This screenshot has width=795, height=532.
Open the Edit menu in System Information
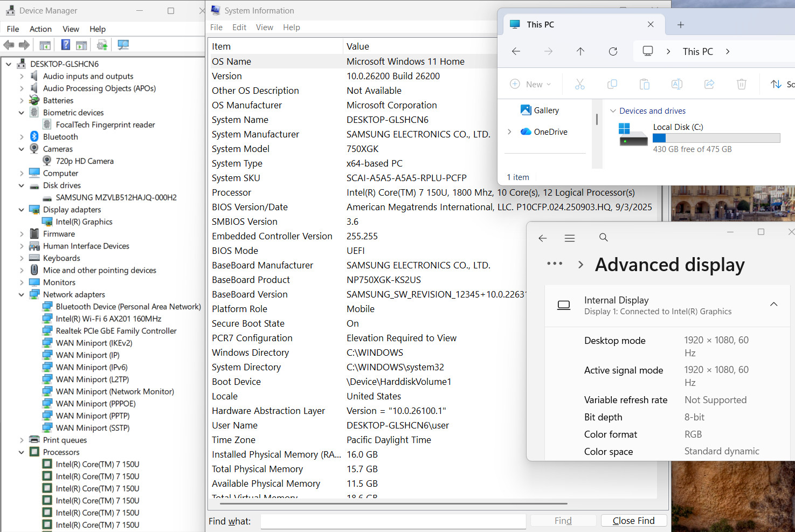[239, 27]
